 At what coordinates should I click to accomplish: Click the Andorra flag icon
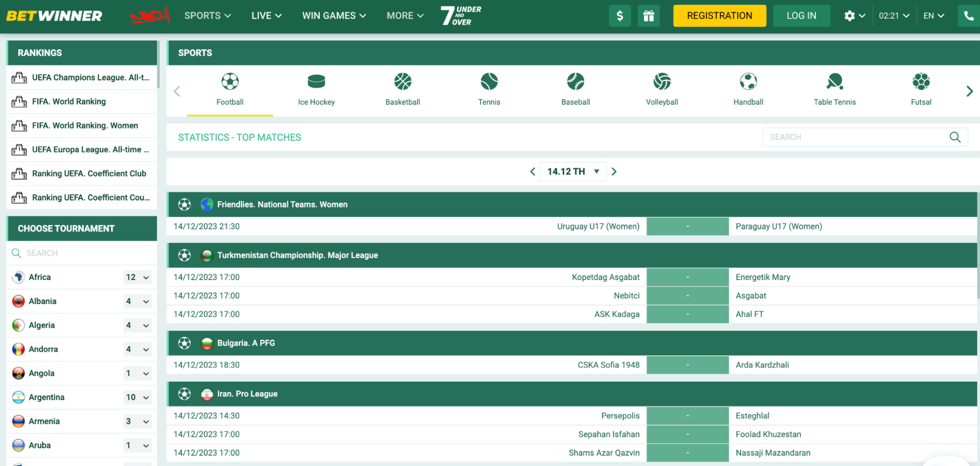[18, 349]
